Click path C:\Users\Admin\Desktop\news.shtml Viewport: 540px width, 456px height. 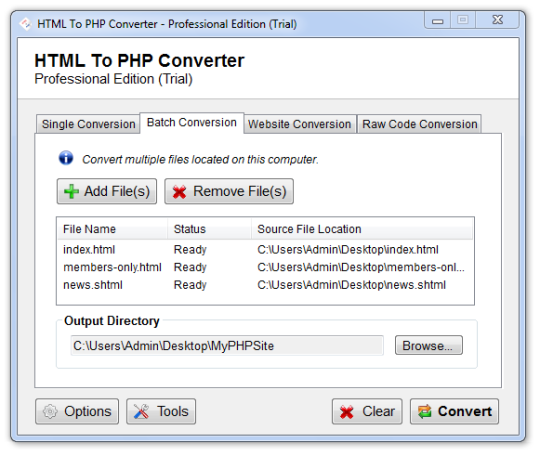(x=352, y=285)
